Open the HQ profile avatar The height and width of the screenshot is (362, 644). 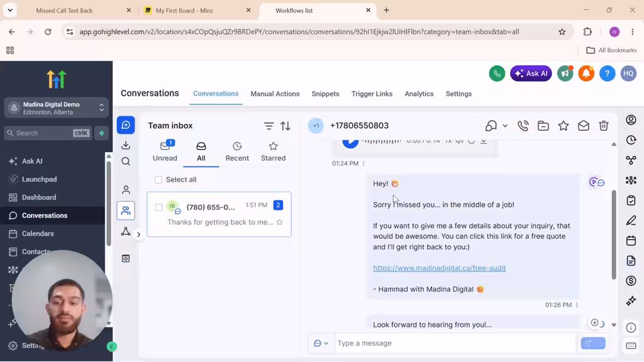tap(628, 74)
